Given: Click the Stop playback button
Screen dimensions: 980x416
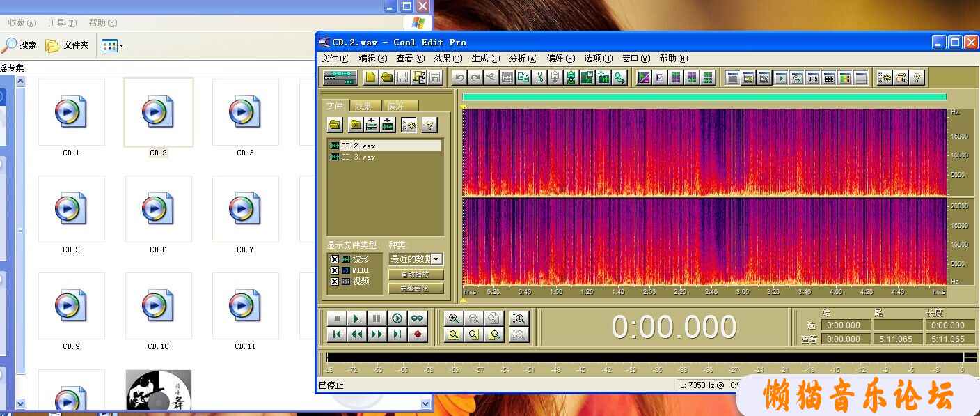Looking at the screenshot, I should 337,318.
